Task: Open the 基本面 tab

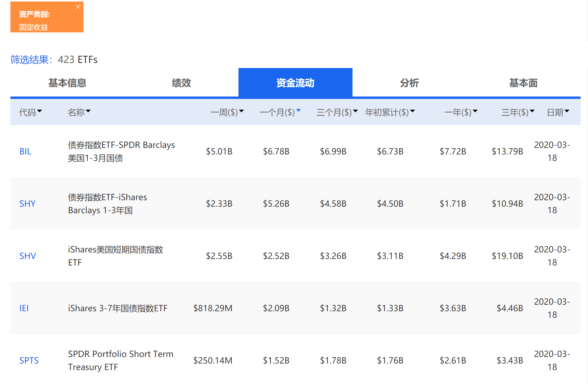Action: click(x=524, y=83)
